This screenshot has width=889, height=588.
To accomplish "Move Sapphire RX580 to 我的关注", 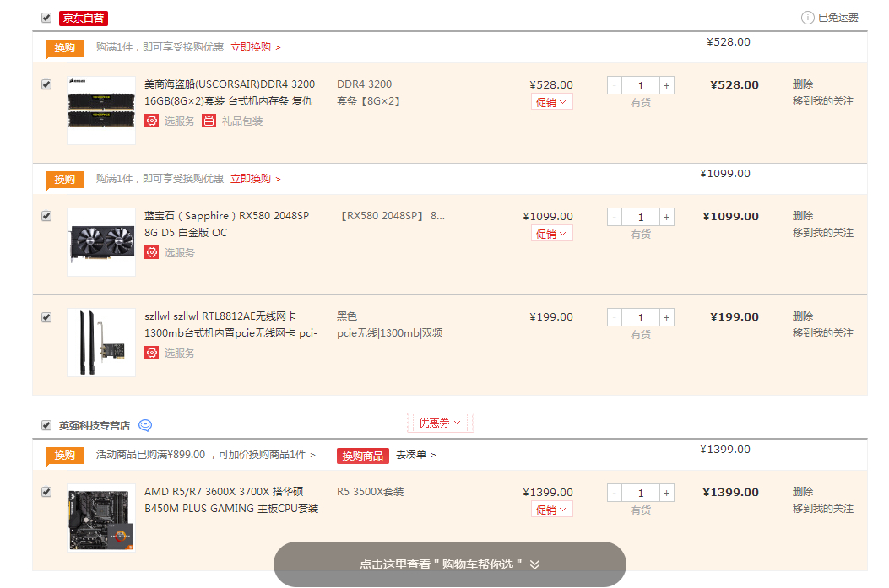I will pyautogui.click(x=822, y=232).
